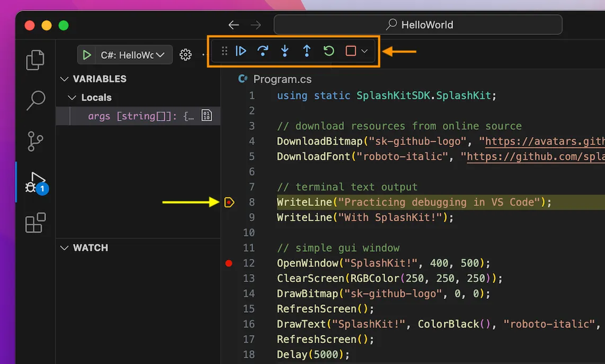Click the blue badge on the debug icon
Screen dimensions: 605x364
[42, 189]
